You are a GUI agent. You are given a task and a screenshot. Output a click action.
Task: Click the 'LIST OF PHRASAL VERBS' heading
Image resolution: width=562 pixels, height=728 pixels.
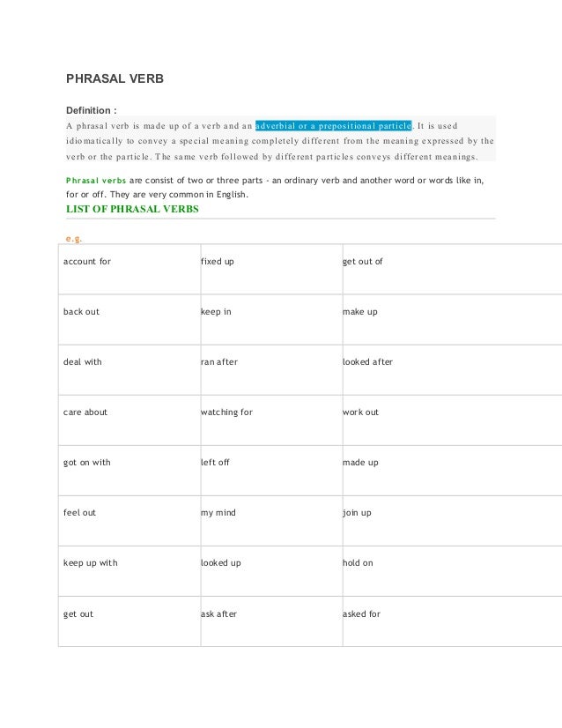pyautogui.click(x=132, y=209)
